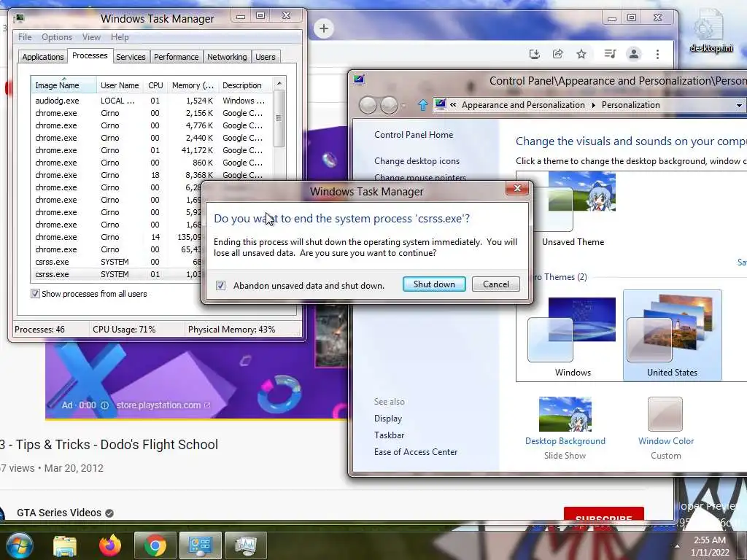Open Ease of Access Center link
This screenshot has width=747, height=560.
pos(415,452)
